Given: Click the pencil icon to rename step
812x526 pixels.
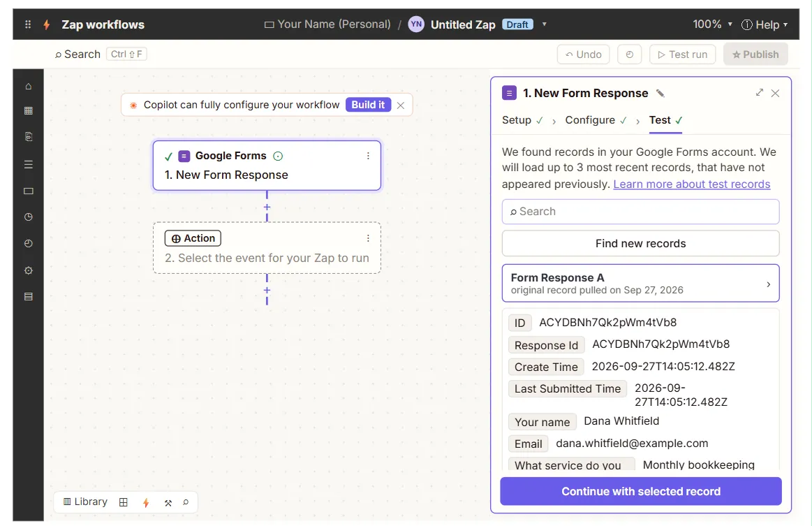Looking at the screenshot, I should [660, 94].
